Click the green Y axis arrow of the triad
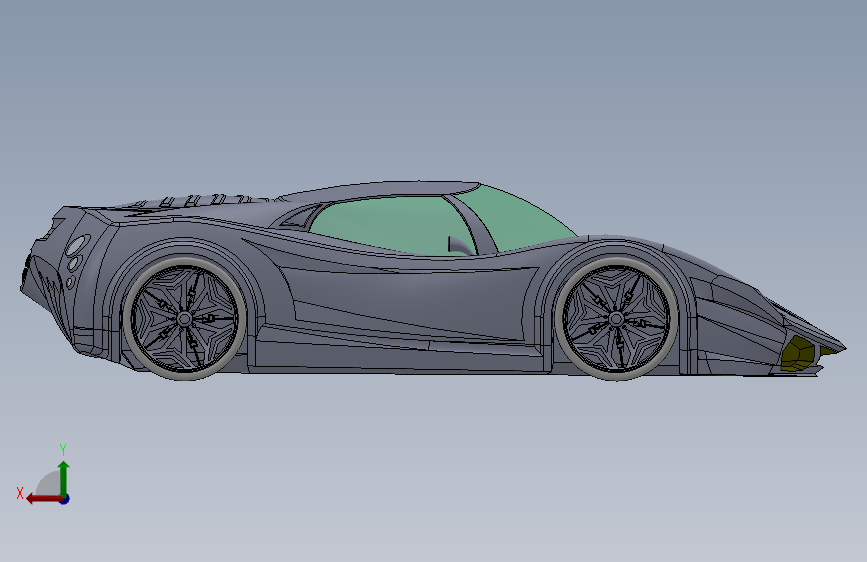Image resolution: width=867 pixels, height=562 pixels. point(64,479)
